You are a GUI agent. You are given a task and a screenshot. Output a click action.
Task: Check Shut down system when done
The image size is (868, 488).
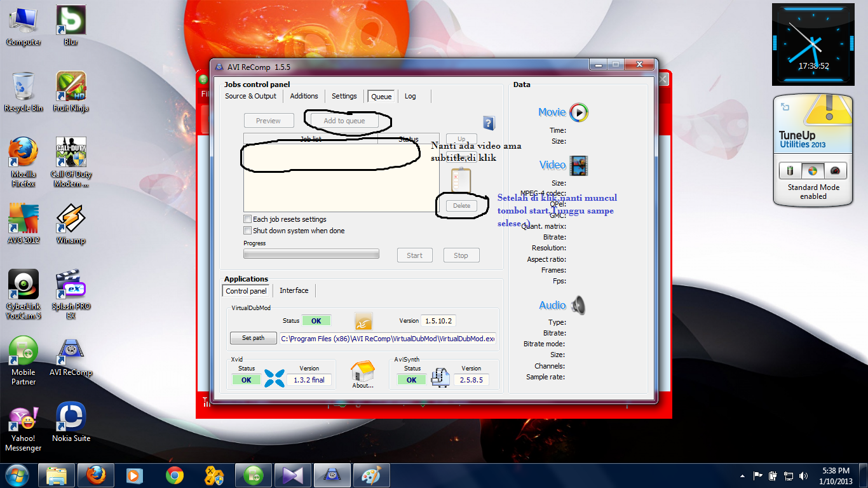pyautogui.click(x=248, y=231)
